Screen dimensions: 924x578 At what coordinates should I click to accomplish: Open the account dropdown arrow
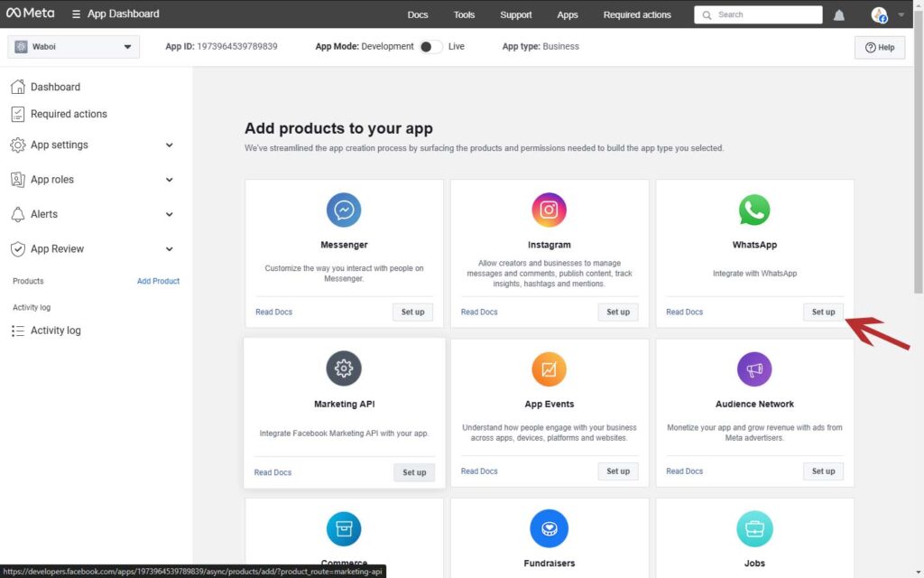901,14
